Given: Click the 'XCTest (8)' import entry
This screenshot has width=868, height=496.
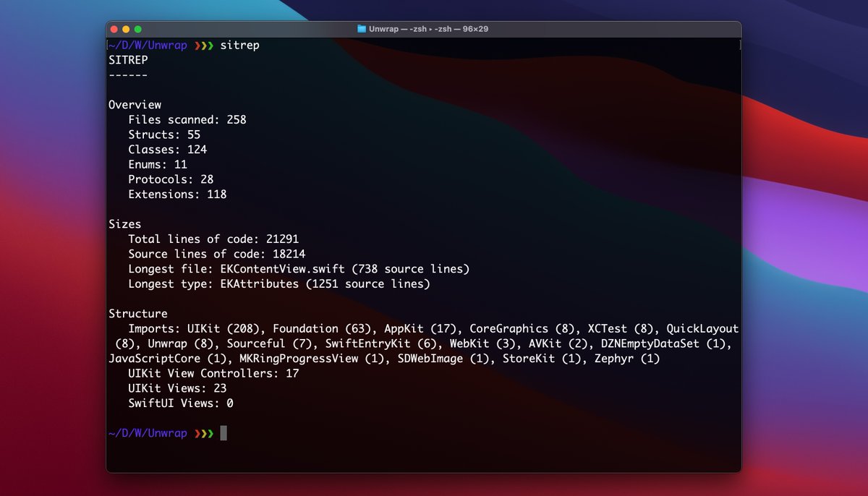Looking at the screenshot, I should (621, 329).
